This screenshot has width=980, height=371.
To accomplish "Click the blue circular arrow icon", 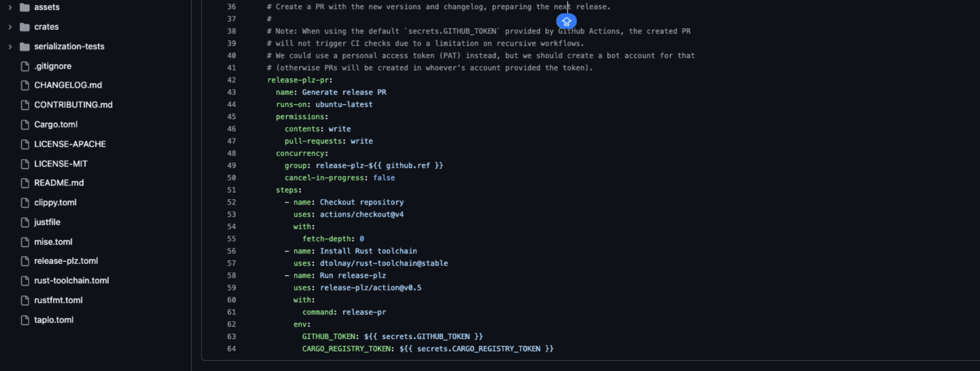I will pos(566,21).
